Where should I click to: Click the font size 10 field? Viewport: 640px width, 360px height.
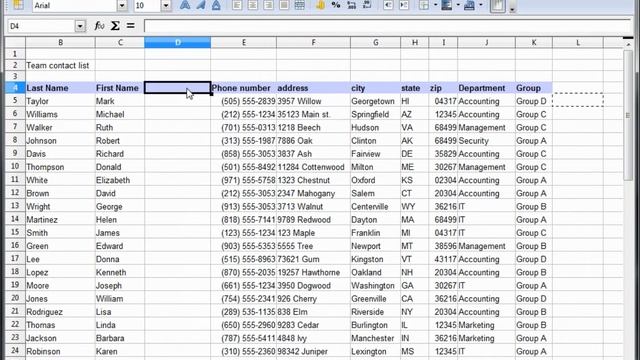click(x=148, y=6)
